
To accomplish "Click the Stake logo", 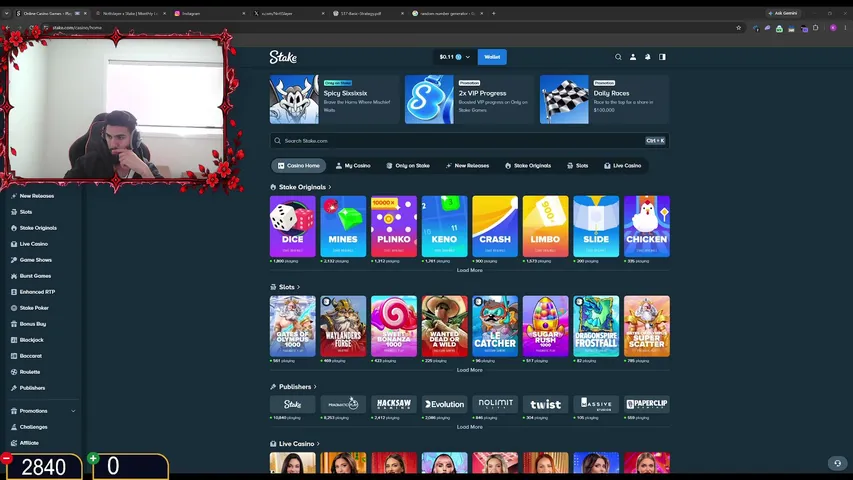I will tap(283, 57).
